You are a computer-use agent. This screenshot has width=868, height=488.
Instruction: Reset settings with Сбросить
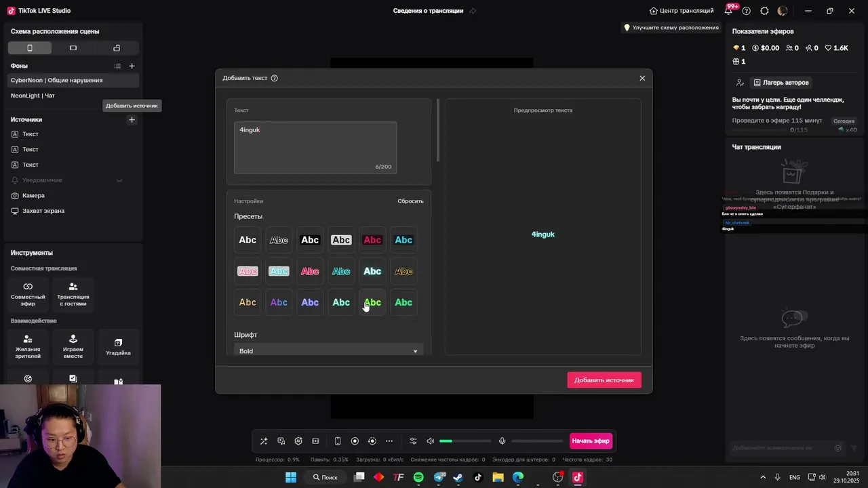(410, 201)
